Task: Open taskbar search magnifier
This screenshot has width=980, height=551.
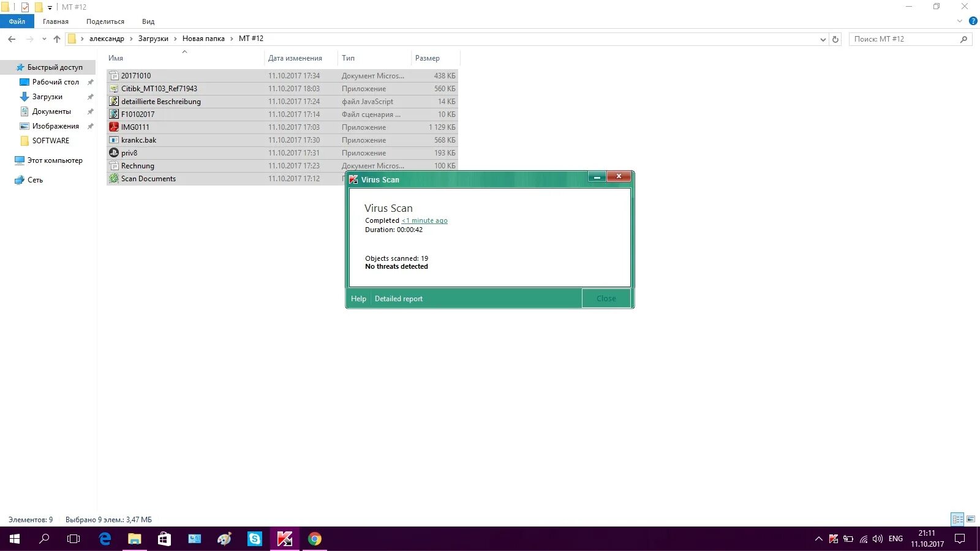Action: pyautogui.click(x=44, y=539)
